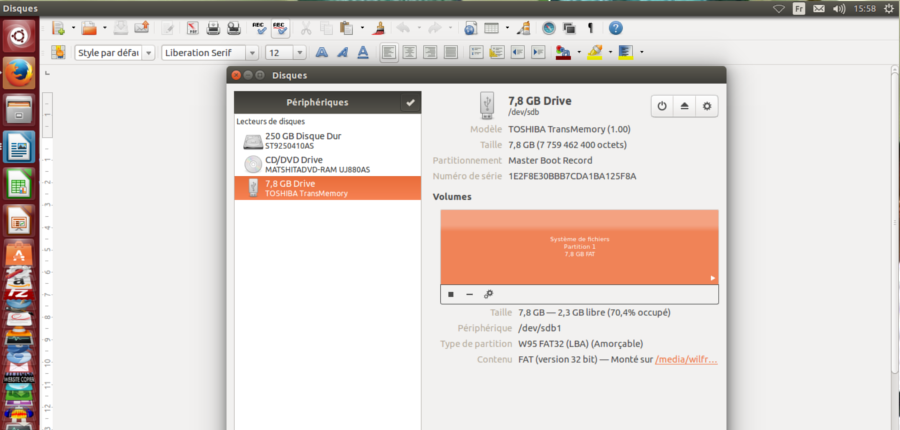Unmount the volume with stop button
Viewport: 900px width, 430px height.
(451, 294)
